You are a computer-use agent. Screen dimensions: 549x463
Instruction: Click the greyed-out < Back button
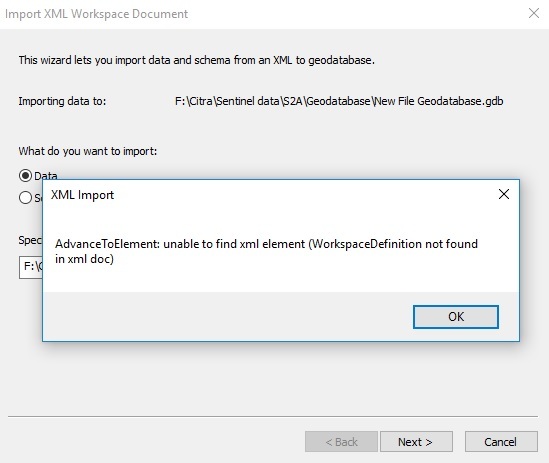click(341, 442)
